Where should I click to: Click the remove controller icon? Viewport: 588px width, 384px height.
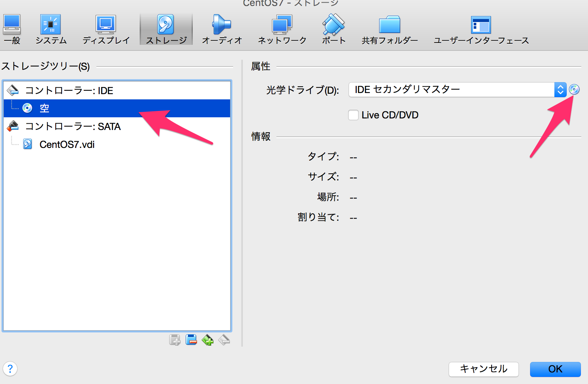(x=191, y=340)
